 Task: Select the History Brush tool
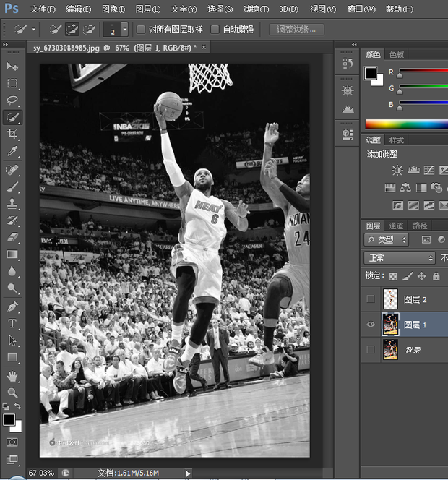[12, 220]
